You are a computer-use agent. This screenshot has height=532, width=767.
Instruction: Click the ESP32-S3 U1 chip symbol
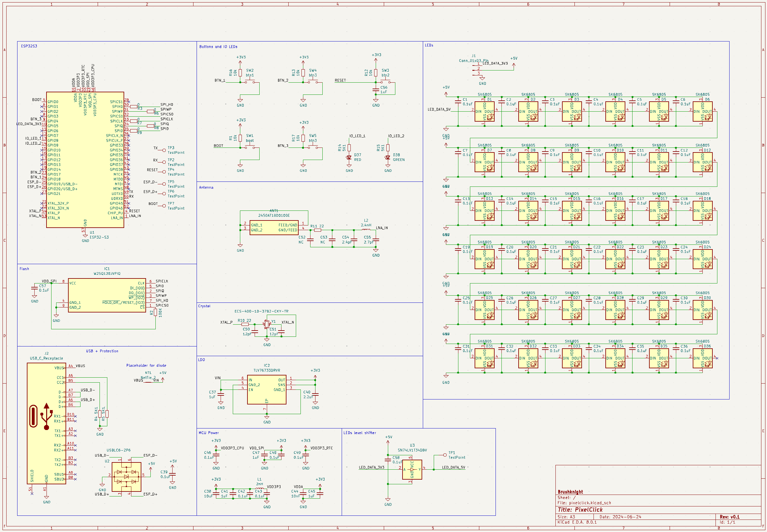85,160
